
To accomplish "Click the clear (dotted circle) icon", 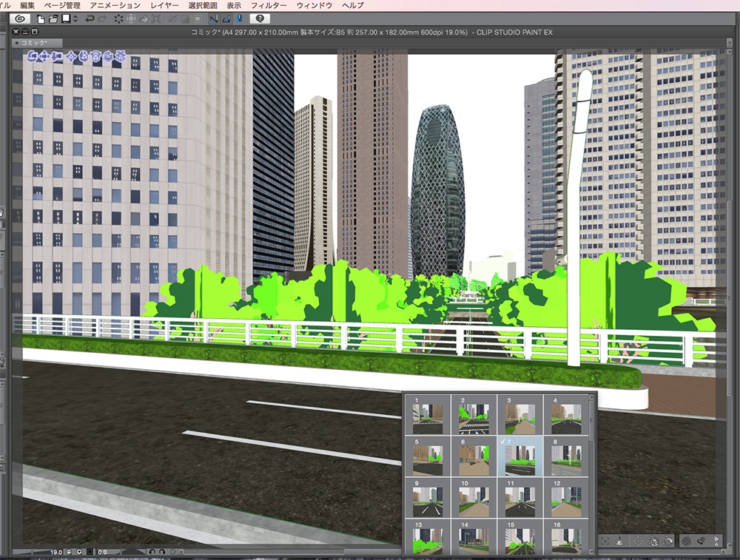I will point(118,19).
